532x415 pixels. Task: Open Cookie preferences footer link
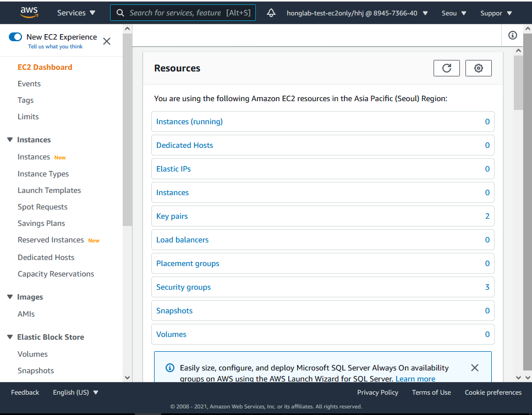pyautogui.click(x=493, y=392)
